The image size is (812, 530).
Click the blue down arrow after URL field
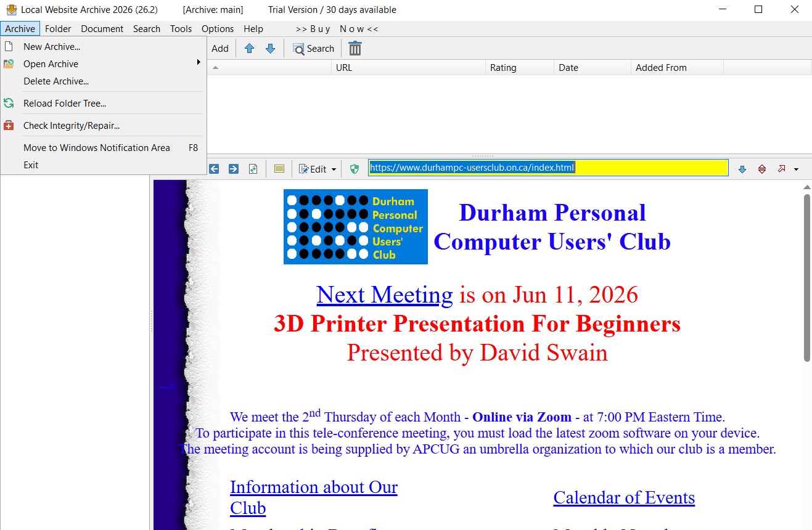[x=742, y=169]
